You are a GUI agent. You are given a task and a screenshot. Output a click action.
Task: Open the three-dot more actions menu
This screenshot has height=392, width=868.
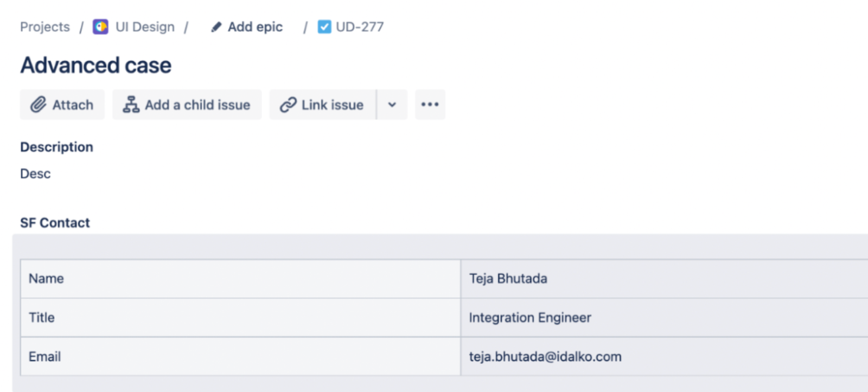click(430, 105)
